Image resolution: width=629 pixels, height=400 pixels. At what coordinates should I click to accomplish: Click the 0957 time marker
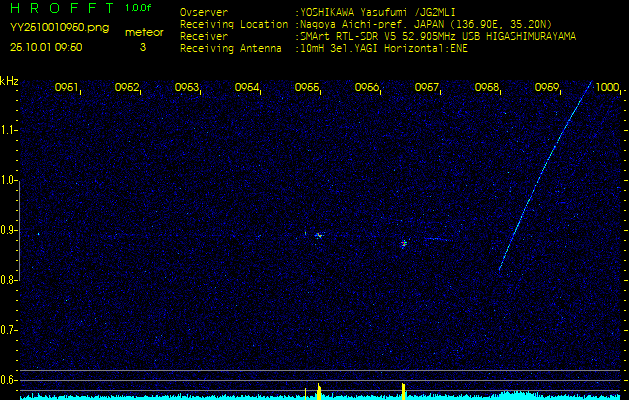426,87
